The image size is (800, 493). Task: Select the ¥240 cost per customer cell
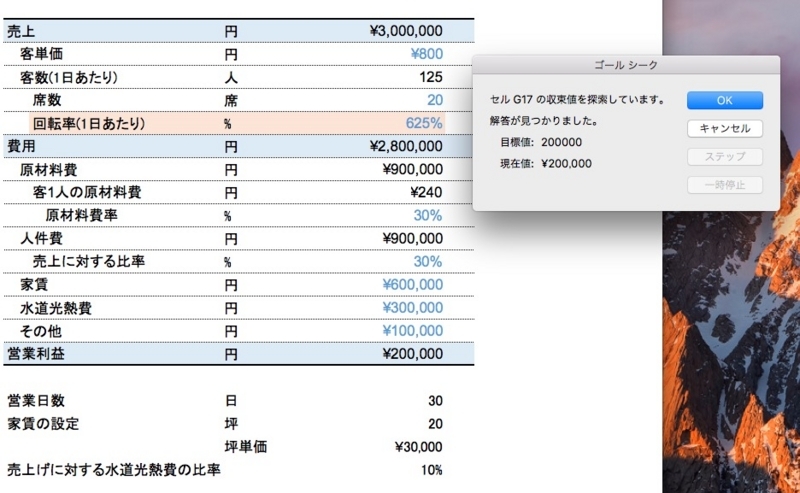coord(426,192)
